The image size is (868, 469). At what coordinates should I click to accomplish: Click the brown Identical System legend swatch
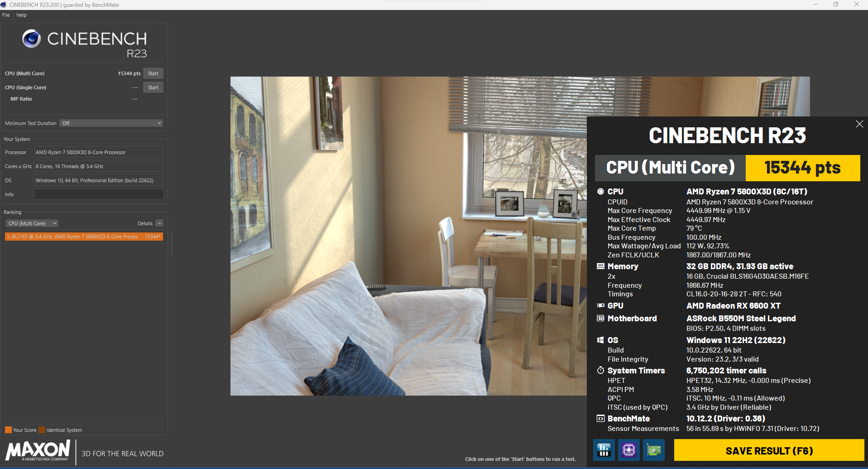pos(42,430)
